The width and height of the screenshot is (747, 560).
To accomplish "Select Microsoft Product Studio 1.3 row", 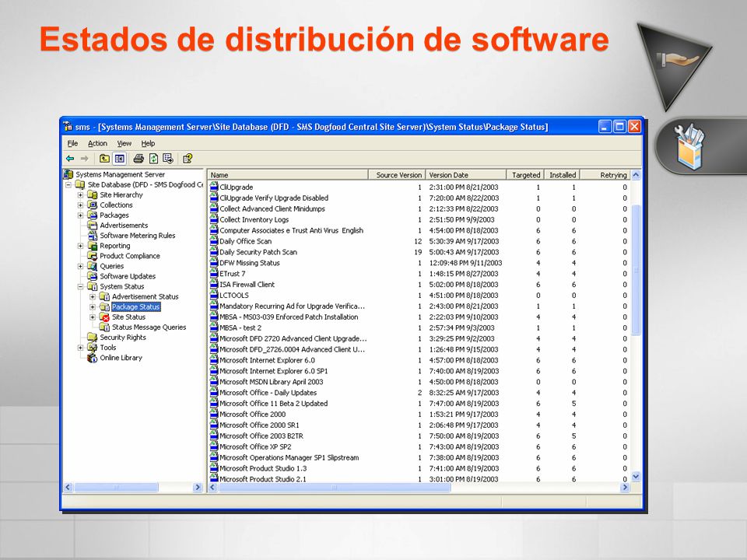I will (419, 468).
